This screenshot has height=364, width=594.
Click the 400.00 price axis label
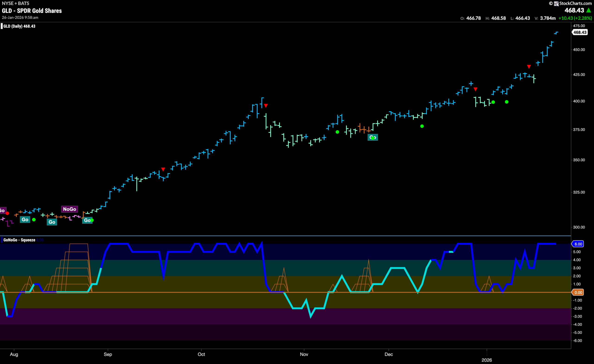(x=579, y=101)
